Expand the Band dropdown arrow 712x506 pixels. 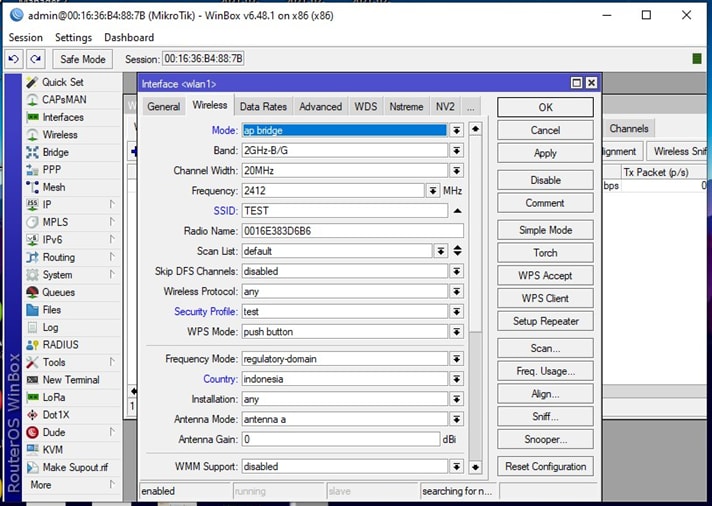[456, 150]
